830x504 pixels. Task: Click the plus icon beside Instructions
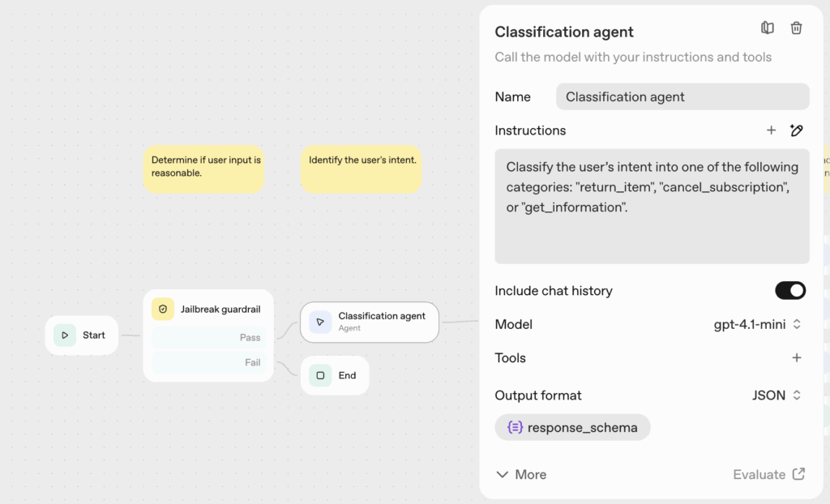771,130
